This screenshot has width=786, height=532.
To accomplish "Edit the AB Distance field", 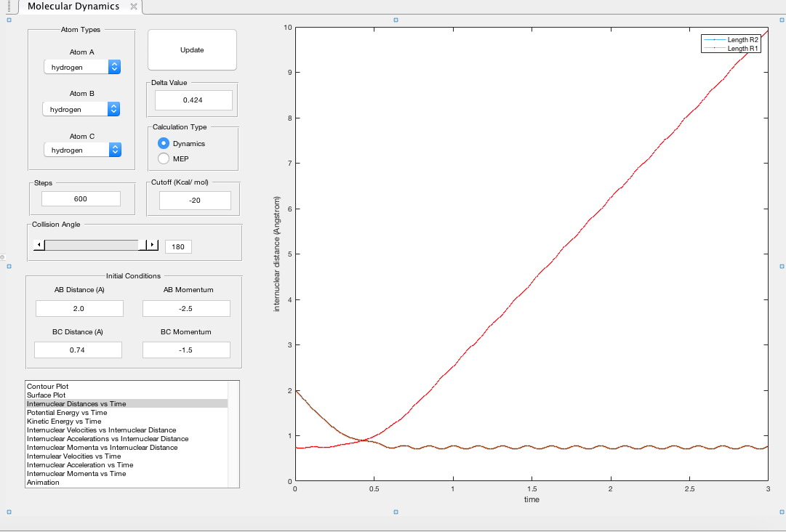I will (79, 308).
